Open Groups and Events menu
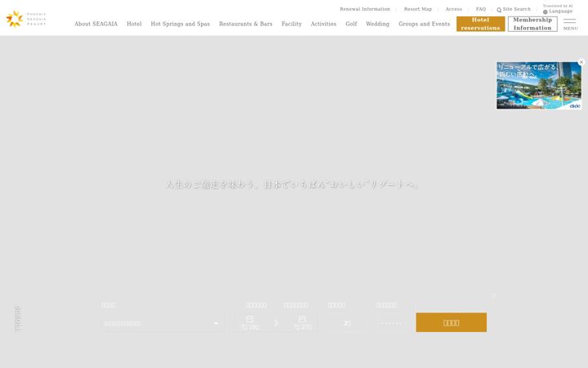This screenshot has height=368, width=588. tap(424, 24)
